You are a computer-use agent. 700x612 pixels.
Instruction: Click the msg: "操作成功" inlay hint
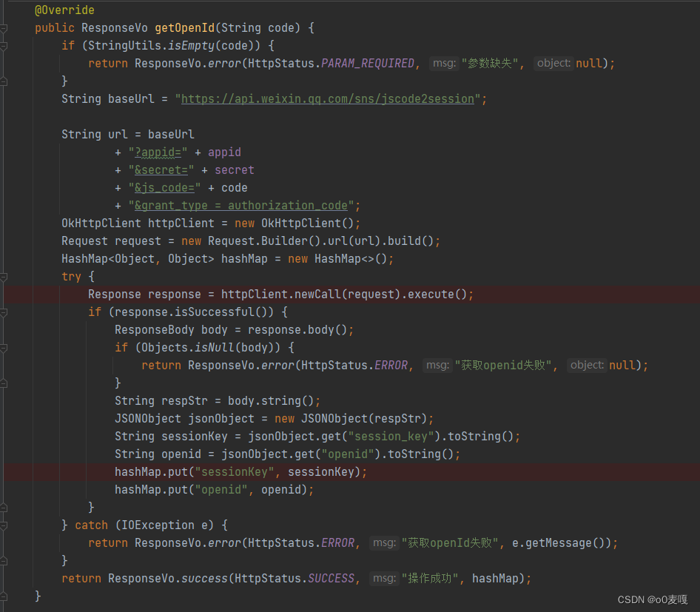point(384,578)
